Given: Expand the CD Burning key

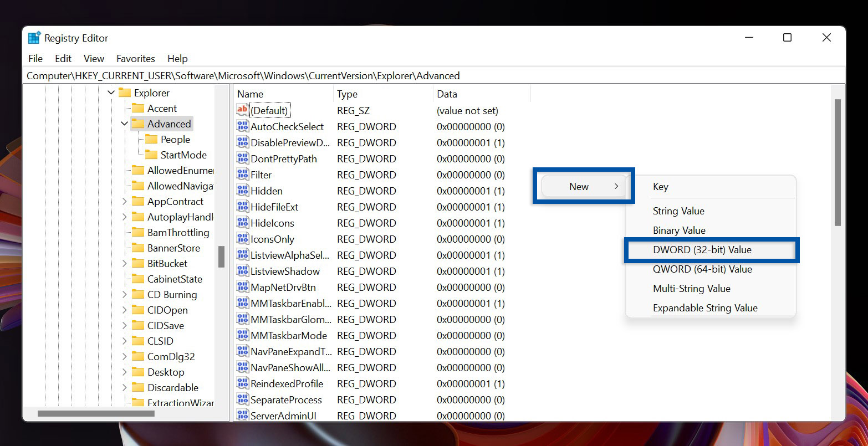Looking at the screenshot, I should coord(124,294).
